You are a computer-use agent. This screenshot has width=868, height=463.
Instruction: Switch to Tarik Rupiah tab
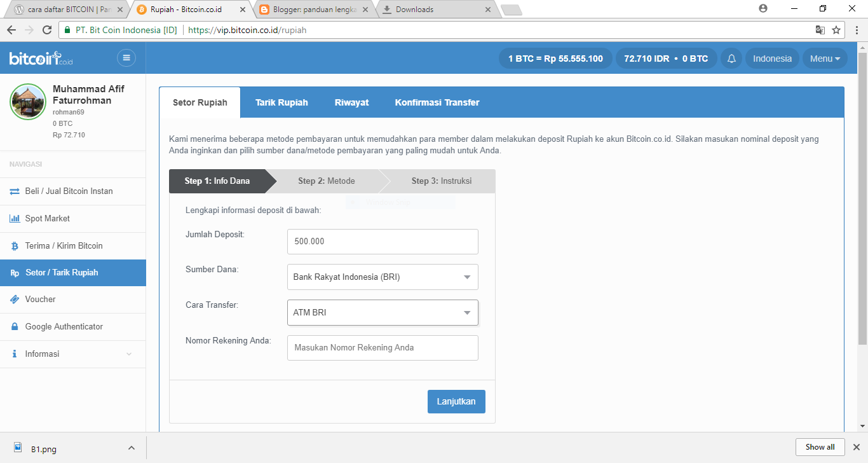click(x=281, y=102)
